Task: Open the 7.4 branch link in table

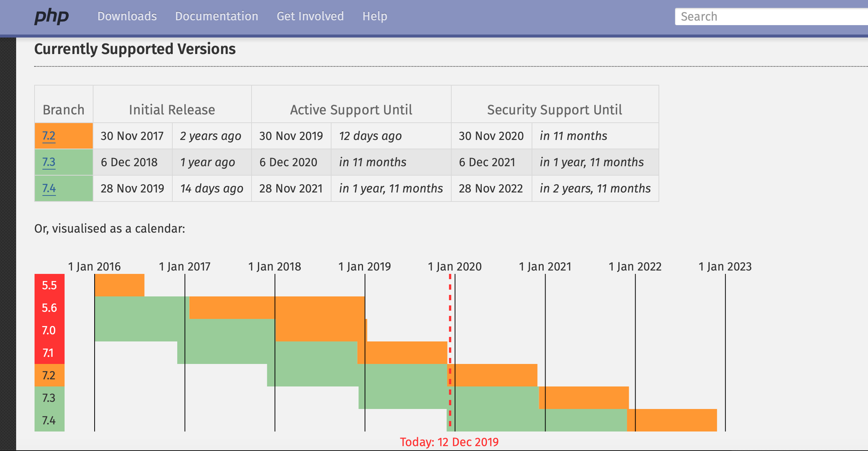Action: coord(49,188)
